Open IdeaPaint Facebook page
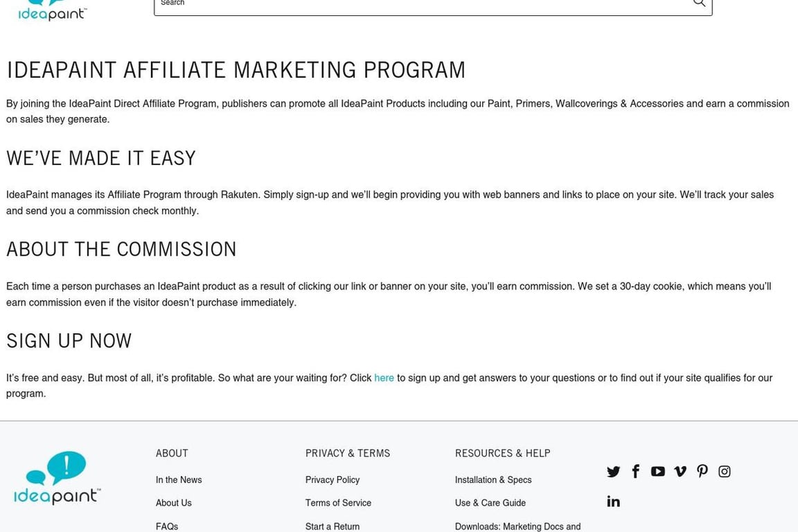 (x=635, y=472)
